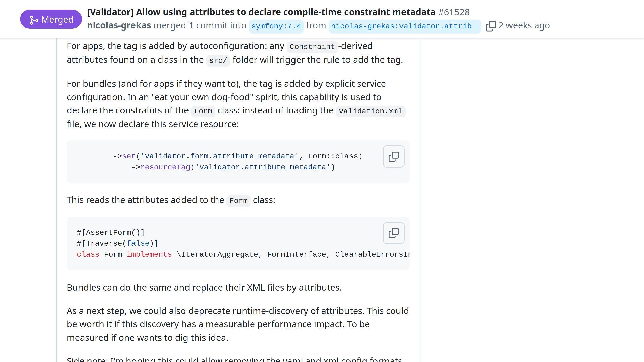Click the inline 'src/' code label
The image size is (644, 362).
218,61
